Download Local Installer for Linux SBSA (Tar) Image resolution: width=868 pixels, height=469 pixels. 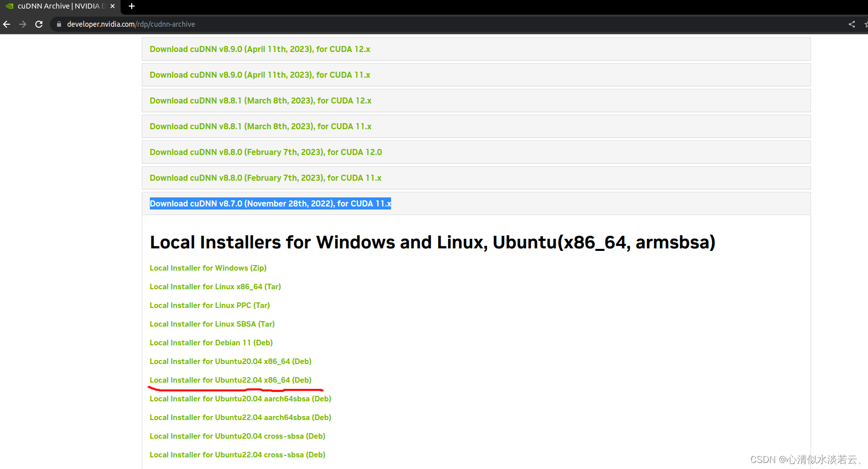212,324
